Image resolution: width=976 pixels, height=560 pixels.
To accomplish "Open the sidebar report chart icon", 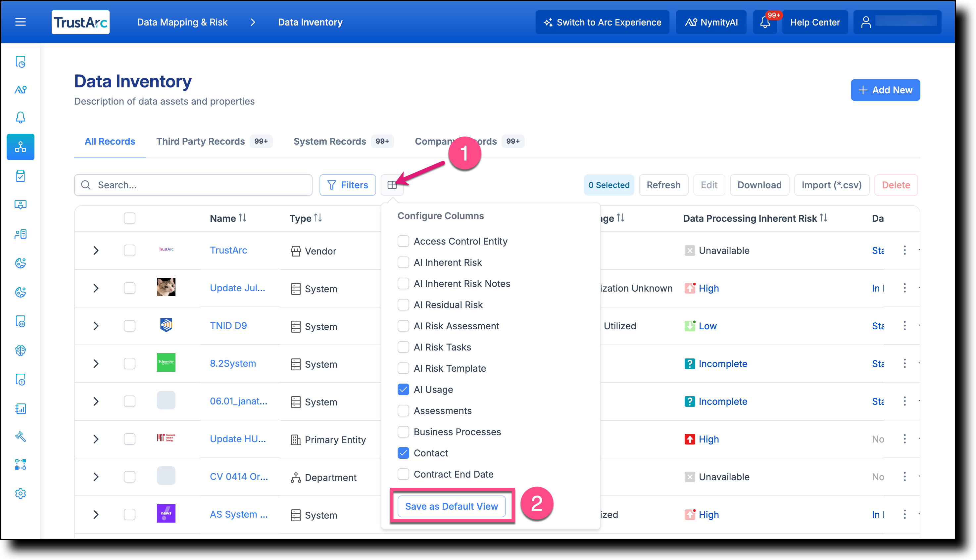I will click(x=21, y=408).
